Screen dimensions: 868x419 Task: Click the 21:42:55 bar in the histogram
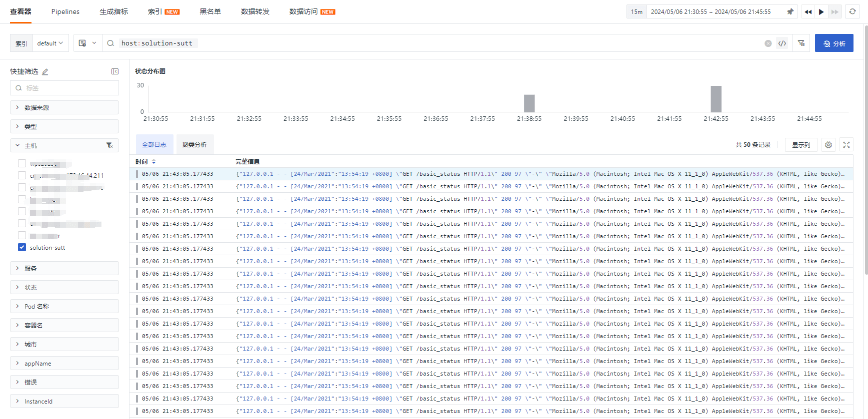point(716,99)
